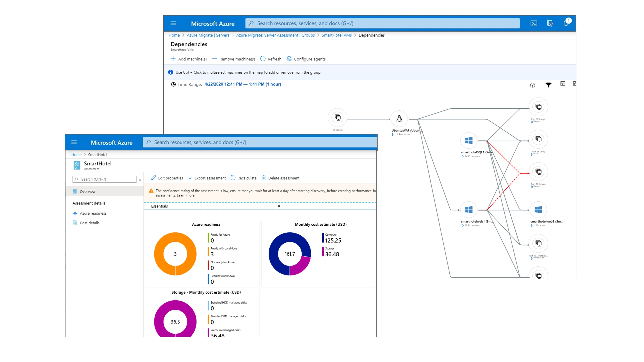Click Remove machine(s) in Dependencies toolbar
The width and height of the screenshot is (644, 362).
233,59
